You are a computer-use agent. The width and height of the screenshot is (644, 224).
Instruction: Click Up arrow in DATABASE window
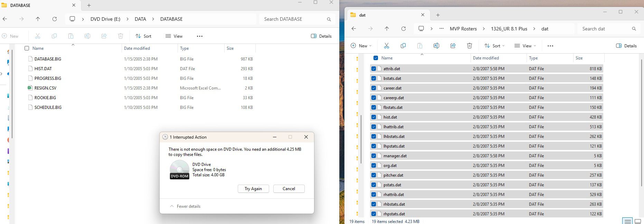38,19
